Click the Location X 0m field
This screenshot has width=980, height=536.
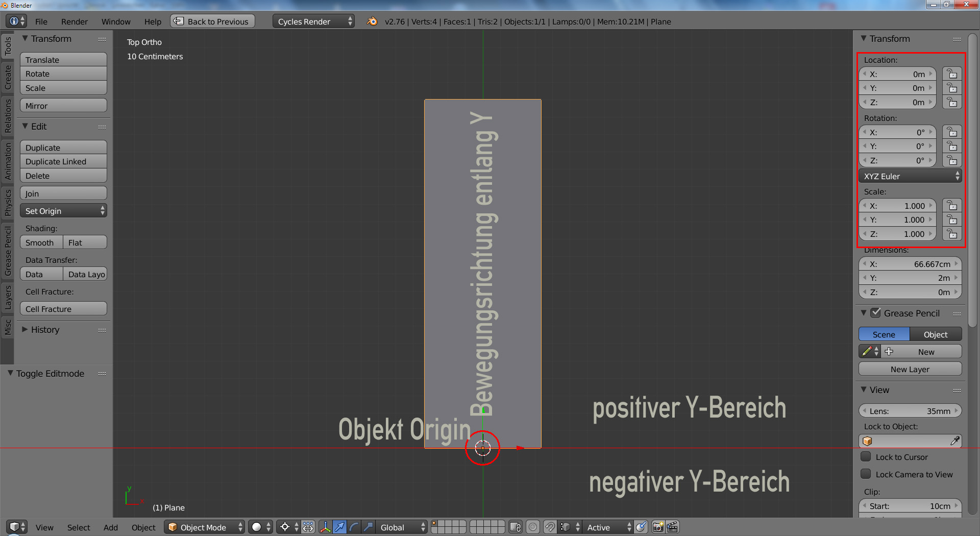coord(898,74)
